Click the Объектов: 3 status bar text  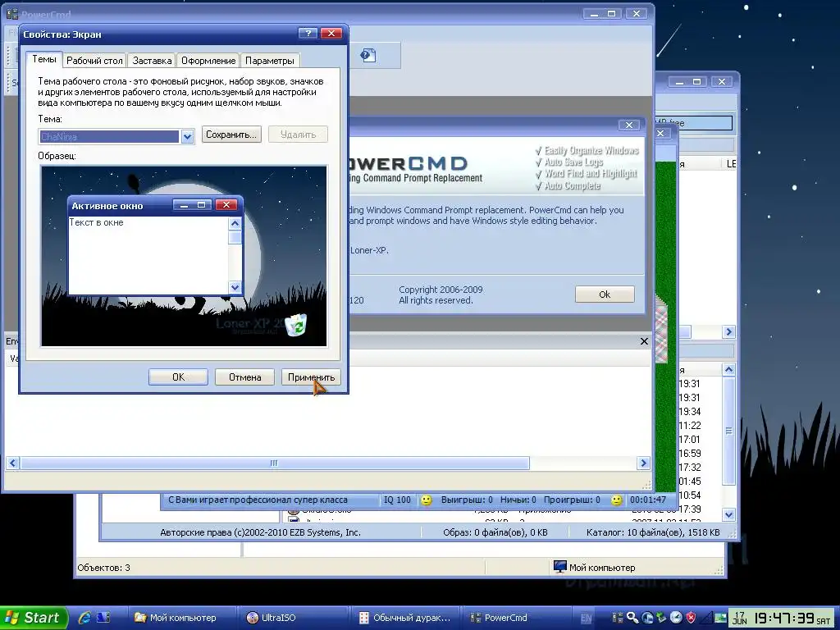[x=104, y=568]
